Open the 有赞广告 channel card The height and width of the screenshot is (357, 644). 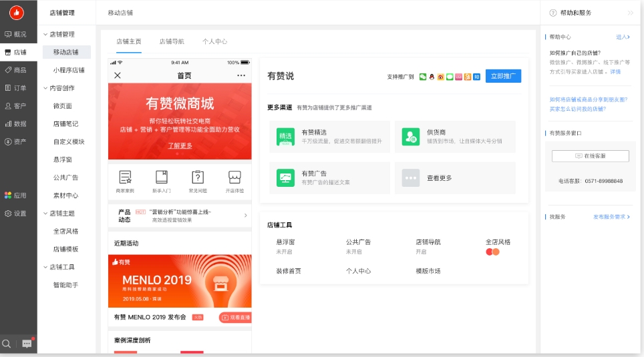click(x=329, y=178)
